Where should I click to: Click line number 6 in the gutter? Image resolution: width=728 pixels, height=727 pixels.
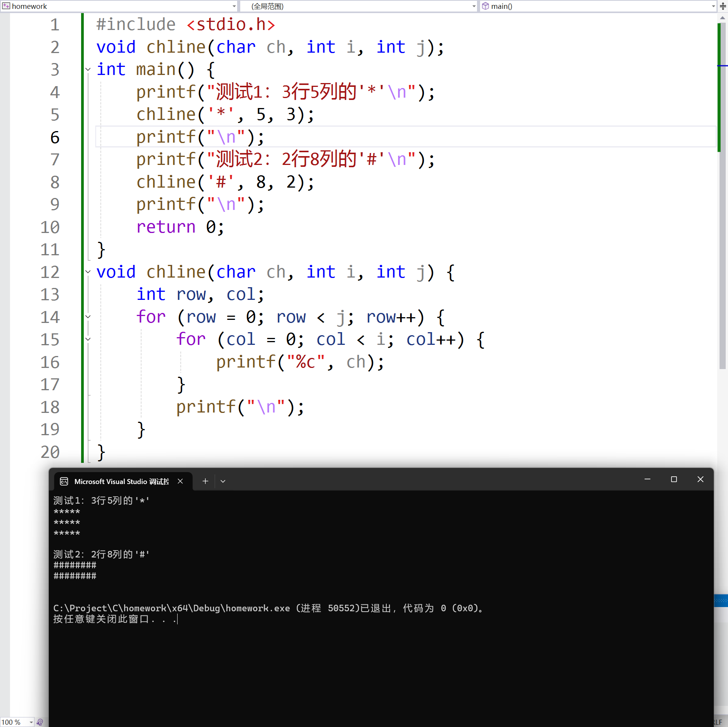point(55,137)
